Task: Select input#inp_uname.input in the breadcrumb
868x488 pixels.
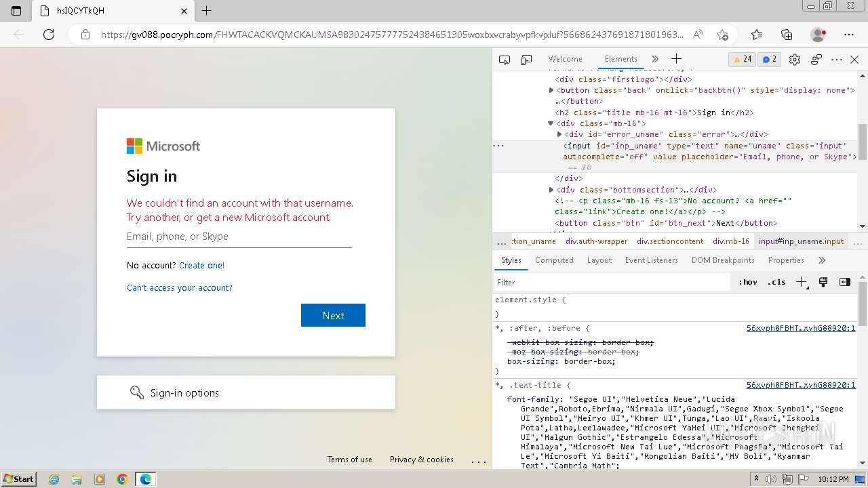Action: (802, 241)
